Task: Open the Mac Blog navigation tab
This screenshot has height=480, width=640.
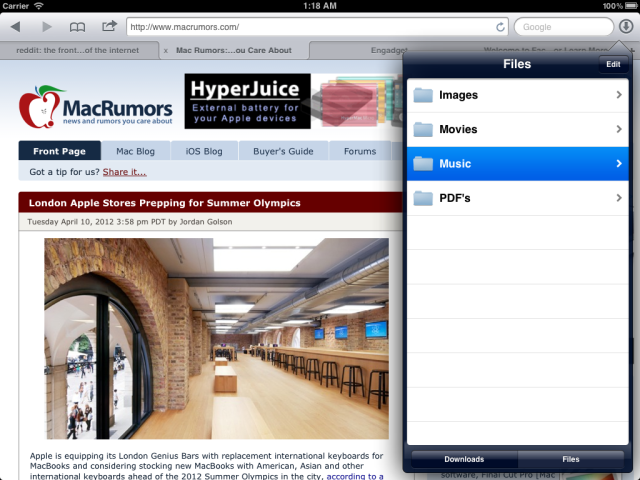Action: (x=136, y=151)
